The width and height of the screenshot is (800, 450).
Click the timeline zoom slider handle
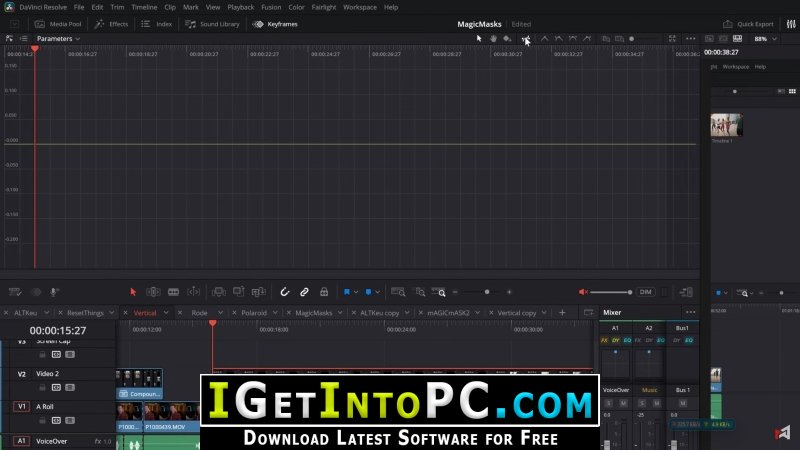click(487, 292)
